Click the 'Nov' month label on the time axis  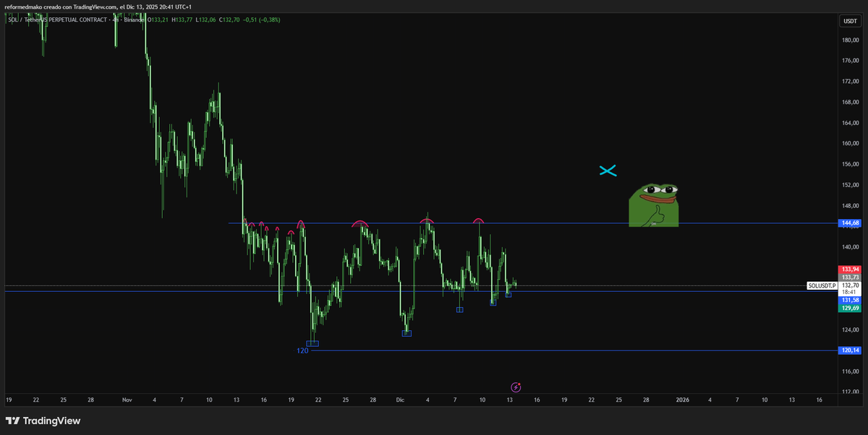127,399
